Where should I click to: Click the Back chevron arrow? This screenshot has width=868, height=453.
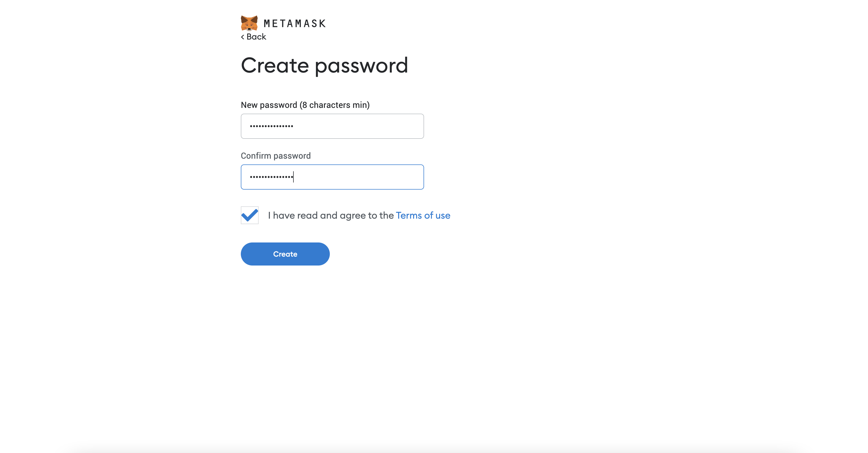(243, 37)
